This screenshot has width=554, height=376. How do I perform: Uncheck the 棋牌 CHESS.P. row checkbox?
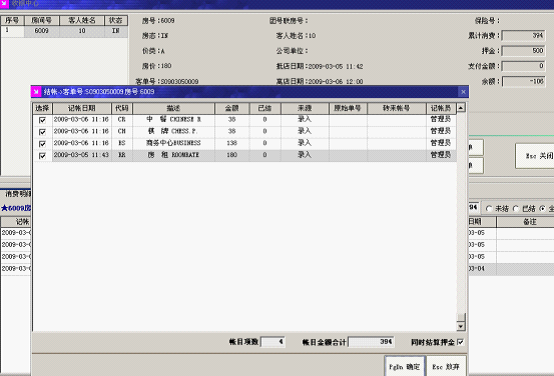pyautogui.click(x=42, y=132)
